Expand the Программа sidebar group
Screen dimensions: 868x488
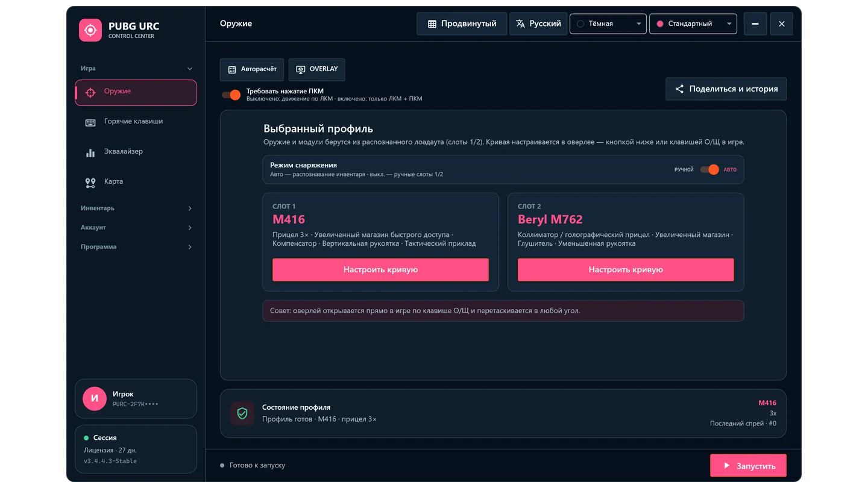click(136, 247)
